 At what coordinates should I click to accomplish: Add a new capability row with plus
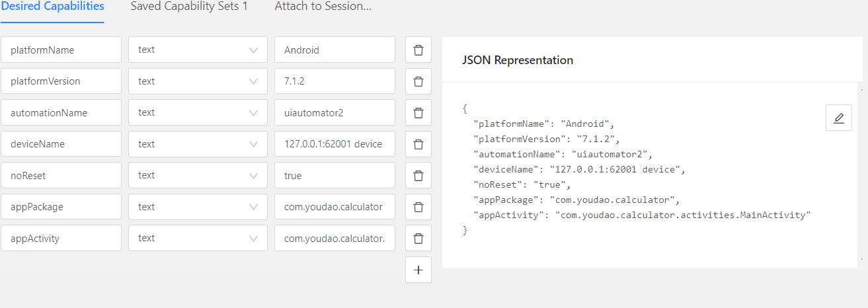pos(418,270)
